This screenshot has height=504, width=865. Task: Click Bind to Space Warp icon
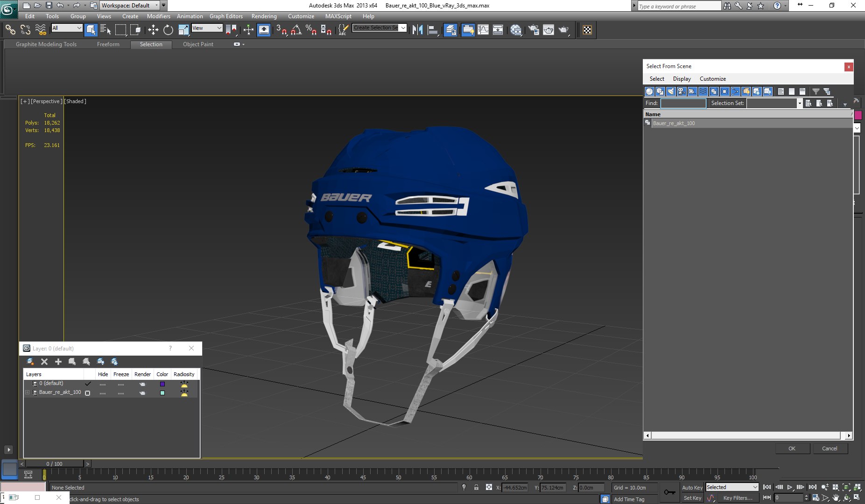(x=41, y=30)
